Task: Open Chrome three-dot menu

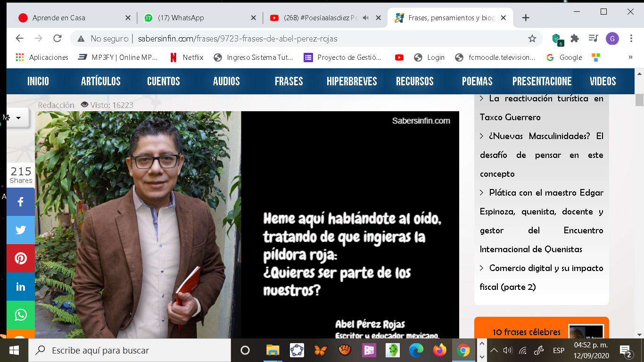Action: click(x=631, y=39)
